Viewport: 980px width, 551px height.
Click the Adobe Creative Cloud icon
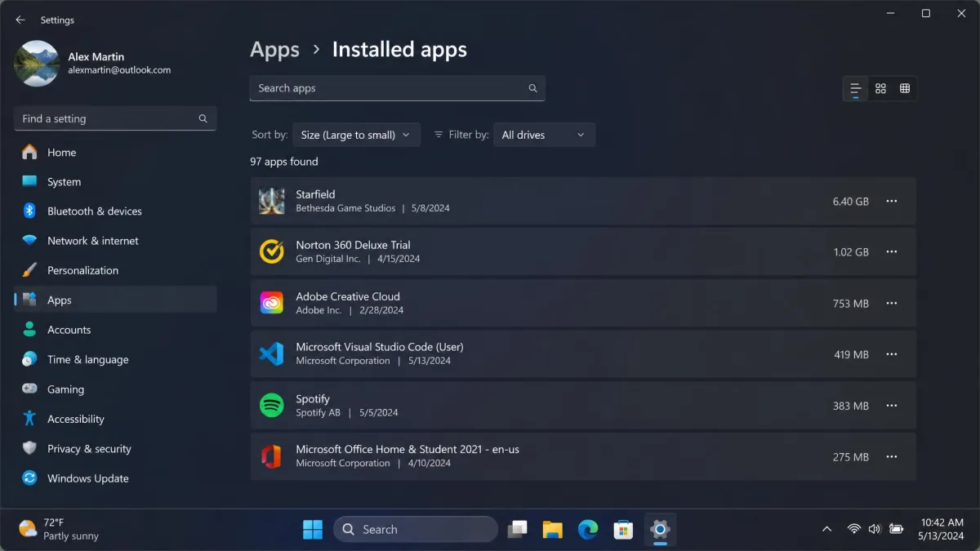(271, 303)
